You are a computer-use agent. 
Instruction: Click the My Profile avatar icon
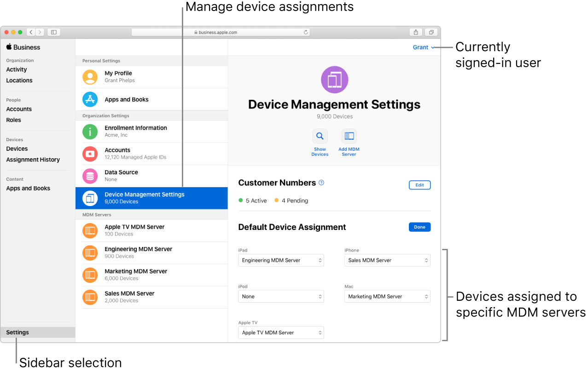pos(90,76)
